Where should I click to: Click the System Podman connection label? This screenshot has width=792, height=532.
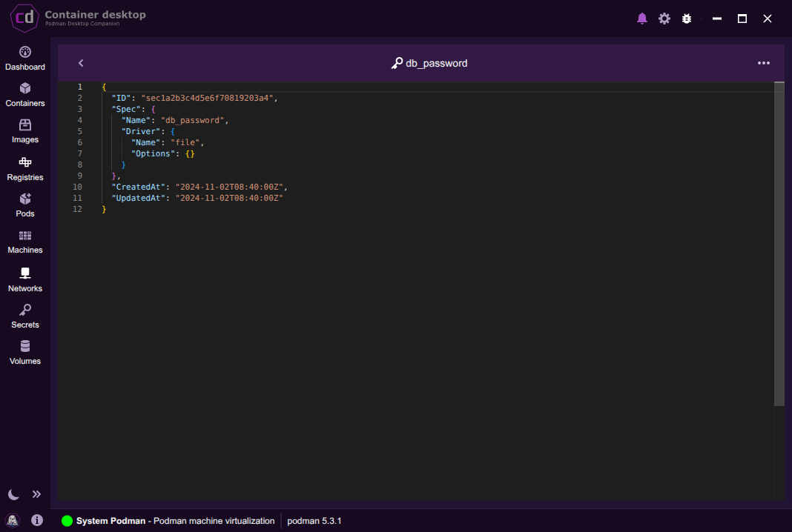(175, 521)
